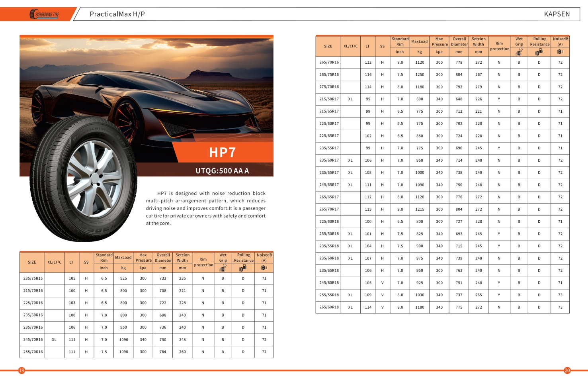Click the 'KAPSEN' brand name

tap(557, 14)
